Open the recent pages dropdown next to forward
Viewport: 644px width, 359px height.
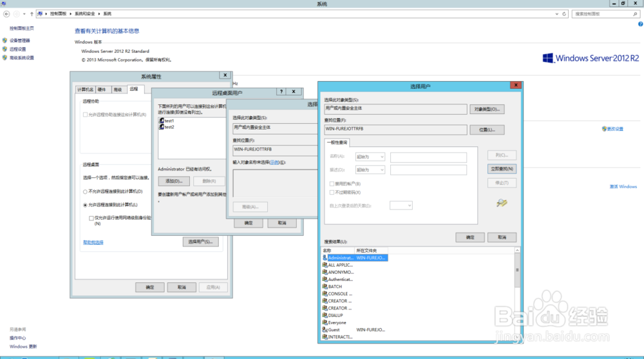24,14
